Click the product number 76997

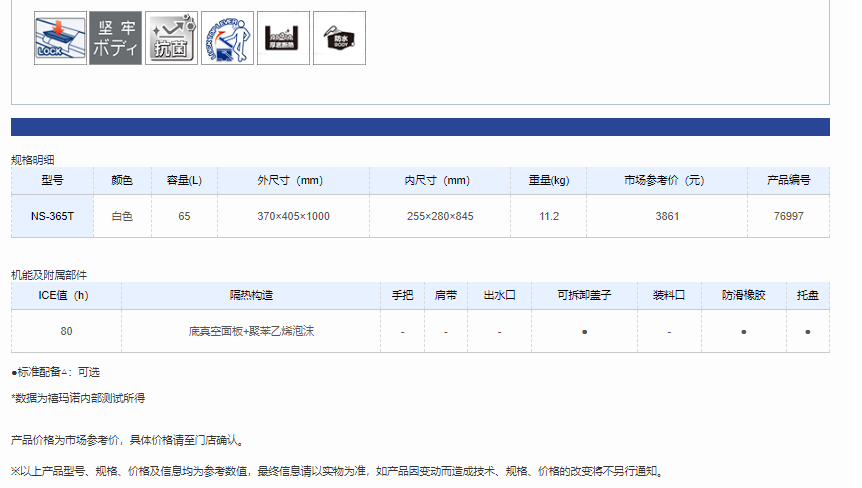coord(788,217)
